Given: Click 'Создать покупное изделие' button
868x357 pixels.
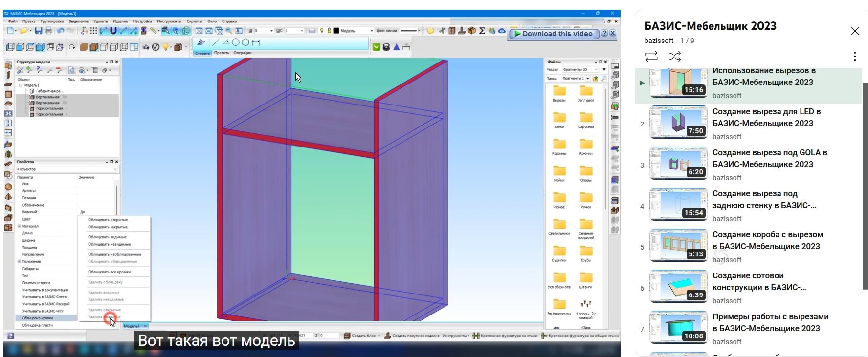Looking at the screenshot, I should pyautogui.click(x=411, y=336).
